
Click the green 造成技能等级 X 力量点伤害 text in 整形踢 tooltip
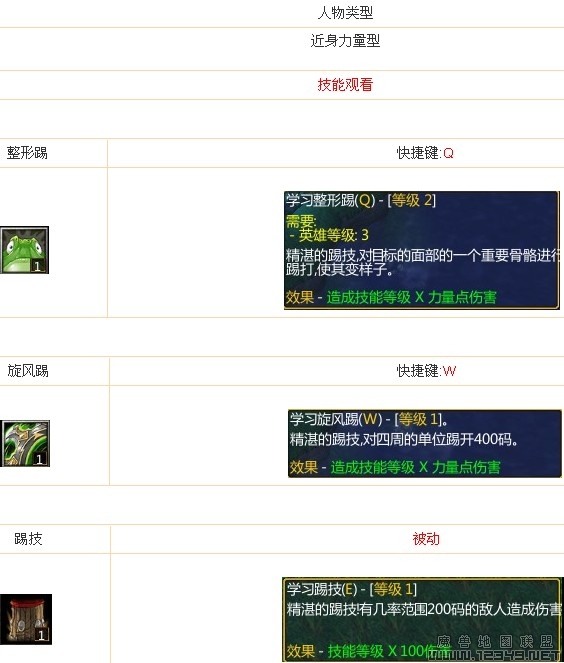[x=411, y=297]
